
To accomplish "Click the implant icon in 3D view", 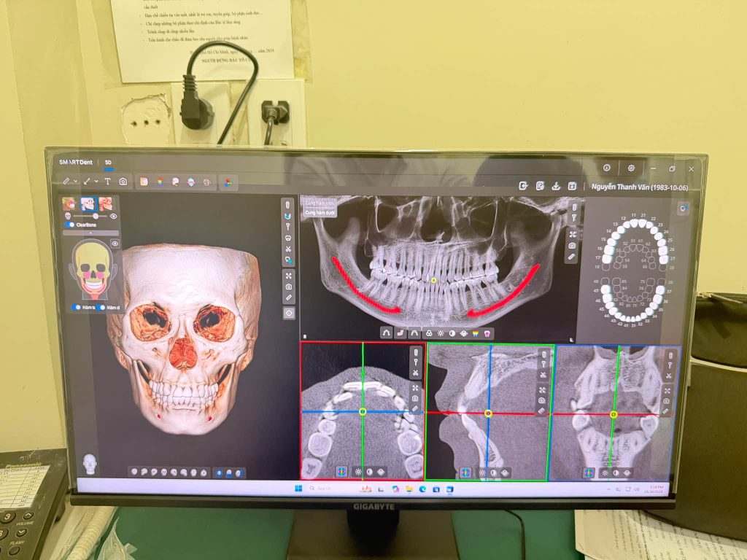I will [x=287, y=205].
